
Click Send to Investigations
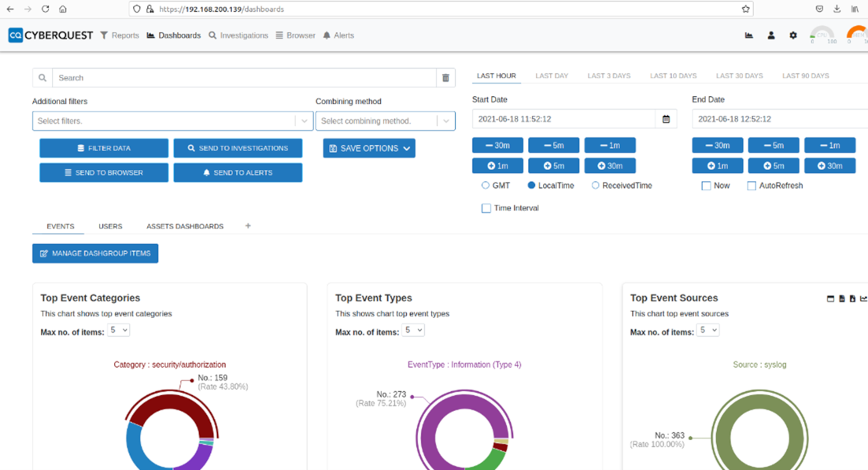tap(238, 148)
